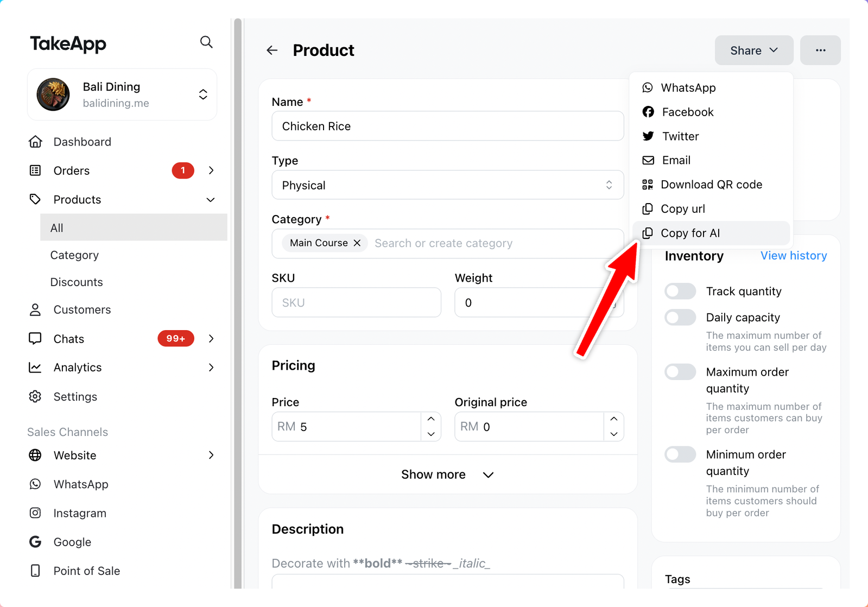Select Twitter from the Share menu
Screen dimensions: 868x607
point(711,136)
